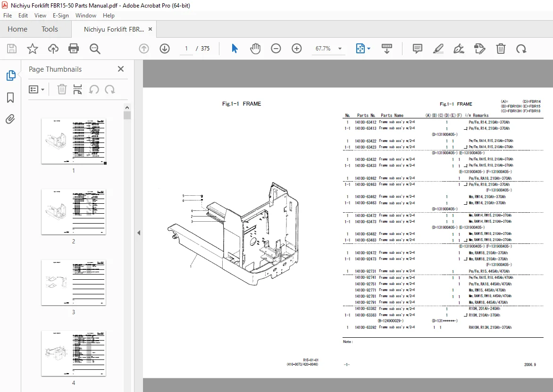
Task: Click the stamp tool icon
Action: (x=480, y=49)
